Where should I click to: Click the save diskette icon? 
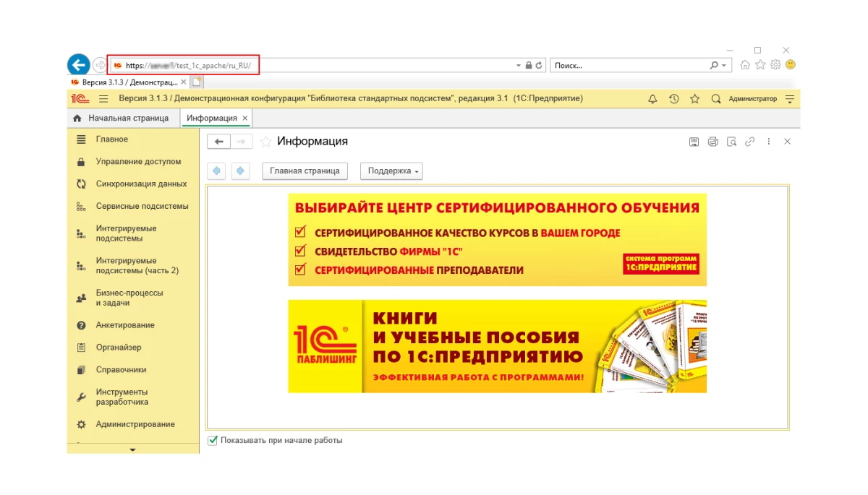pos(694,142)
